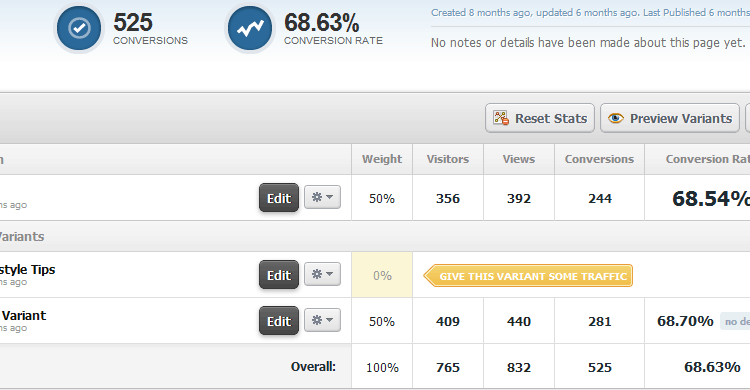Edit the variant with 68.54% conversion rate

(279, 198)
